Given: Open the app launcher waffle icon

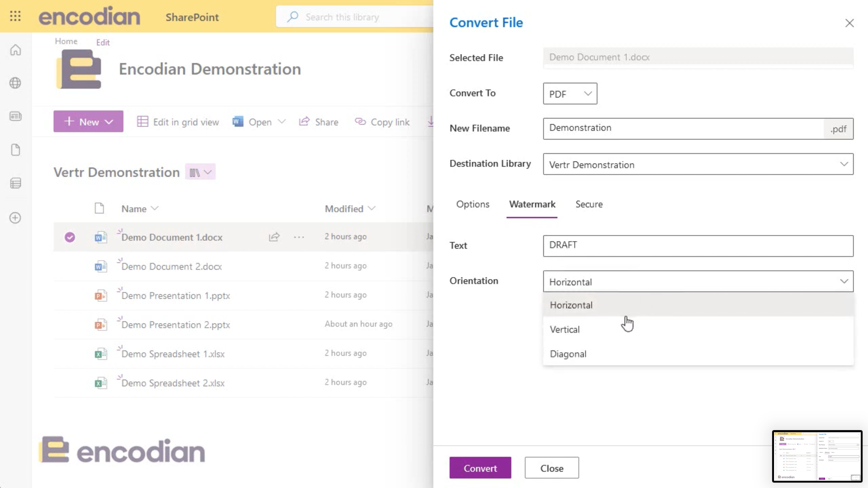Looking at the screenshot, I should (x=15, y=16).
